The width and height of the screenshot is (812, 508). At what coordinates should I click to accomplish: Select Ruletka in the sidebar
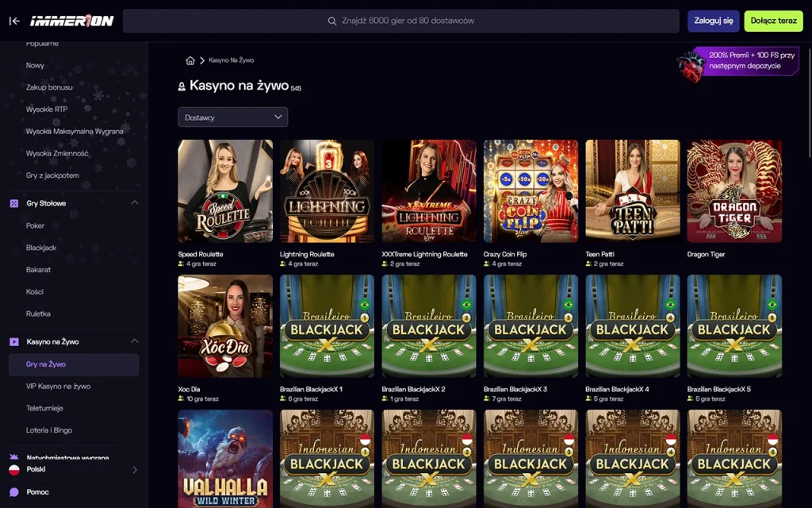click(x=38, y=314)
